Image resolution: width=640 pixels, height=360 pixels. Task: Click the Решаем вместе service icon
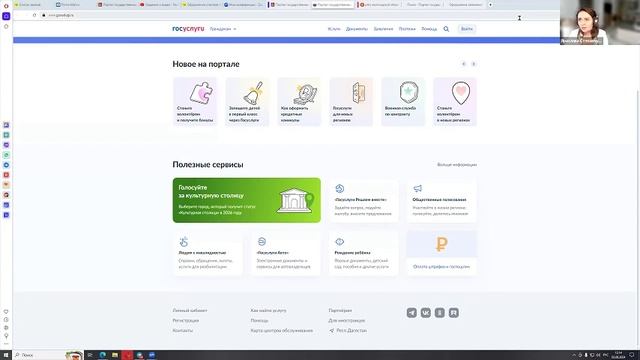click(340, 189)
